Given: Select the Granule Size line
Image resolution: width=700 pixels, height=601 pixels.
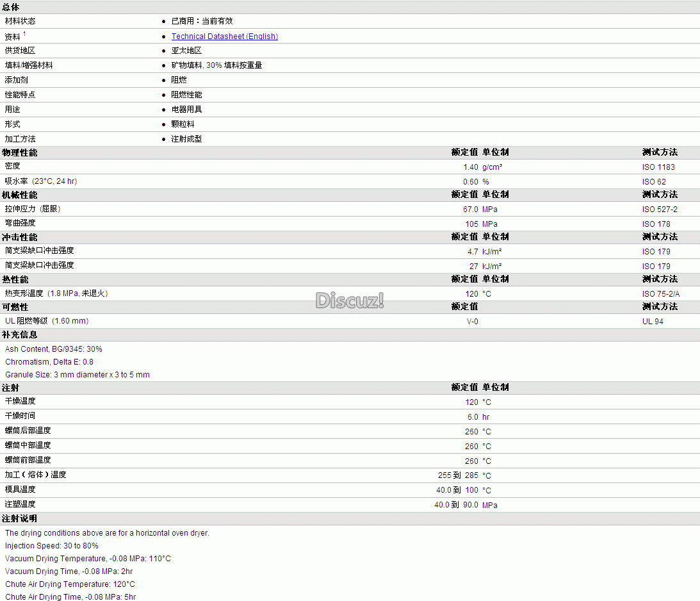Looking at the screenshot, I should point(77,375).
